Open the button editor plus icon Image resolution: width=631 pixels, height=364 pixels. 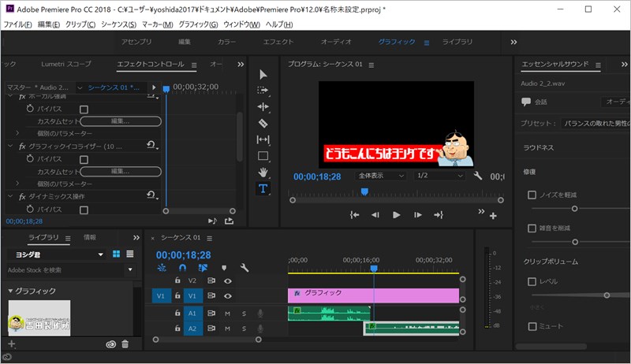(493, 216)
